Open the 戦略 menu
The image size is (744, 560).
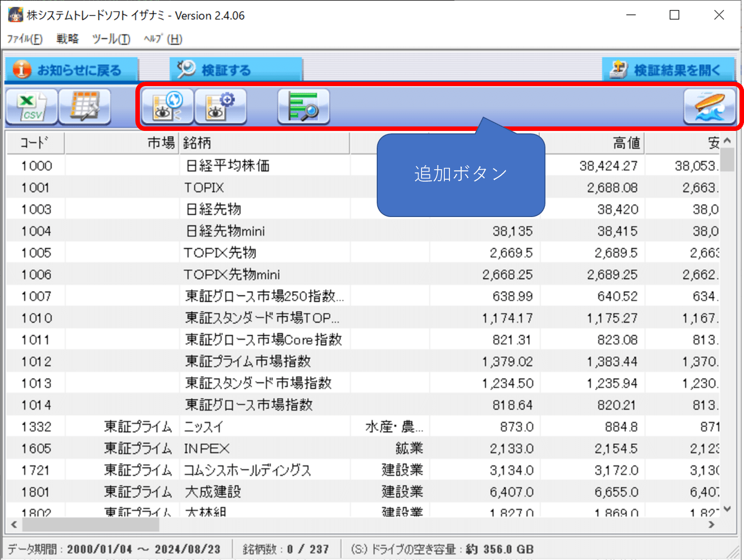pyautogui.click(x=67, y=39)
